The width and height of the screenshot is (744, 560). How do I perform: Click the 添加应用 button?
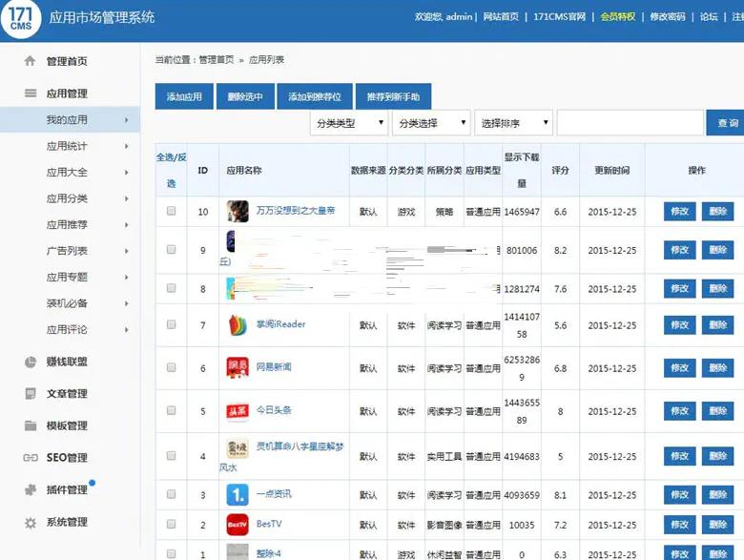pos(184,97)
